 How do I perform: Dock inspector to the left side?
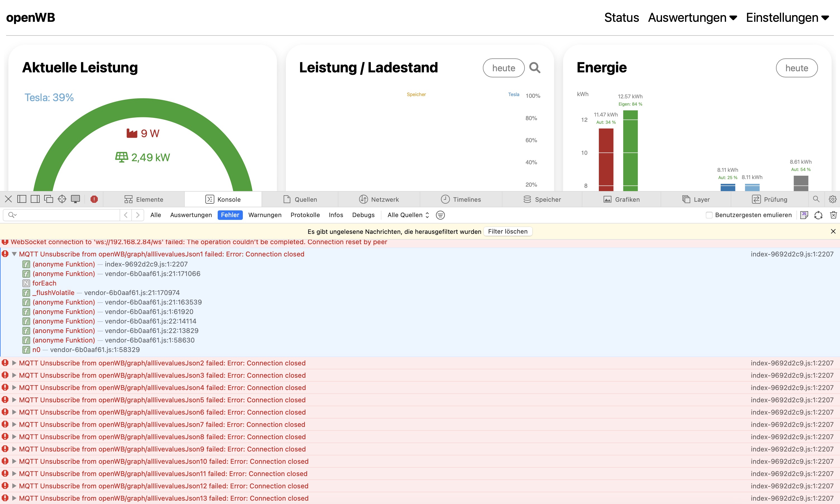[x=22, y=199]
